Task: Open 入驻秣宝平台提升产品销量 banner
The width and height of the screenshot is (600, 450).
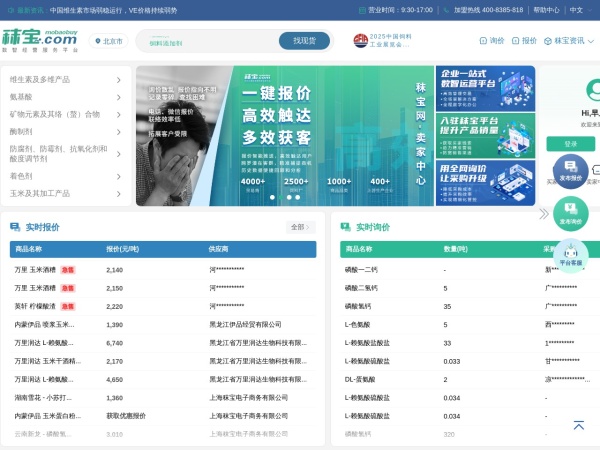Action: pos(485,135)
